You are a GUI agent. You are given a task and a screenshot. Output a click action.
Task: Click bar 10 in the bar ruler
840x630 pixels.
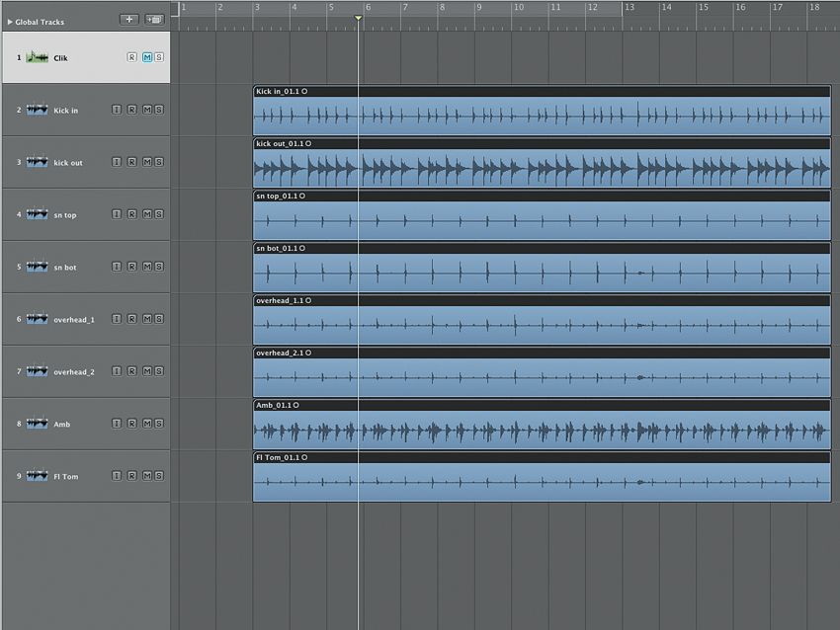(x=516, y=8)
